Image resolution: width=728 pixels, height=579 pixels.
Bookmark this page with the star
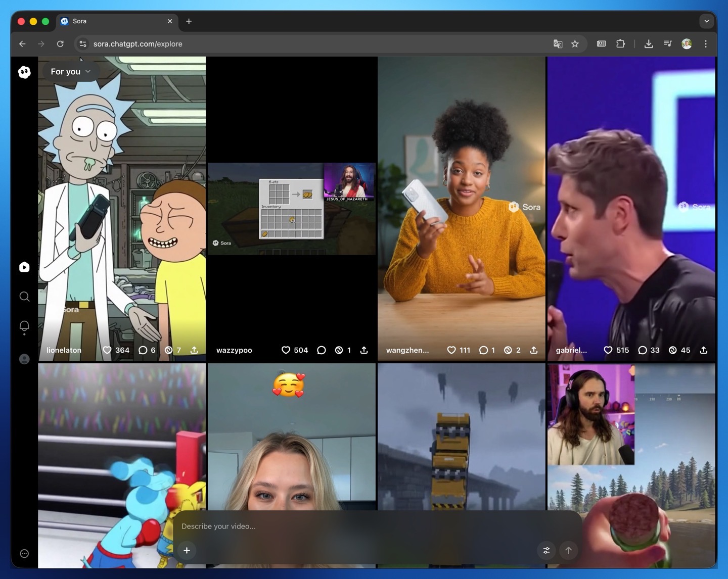tap(575, 44)
